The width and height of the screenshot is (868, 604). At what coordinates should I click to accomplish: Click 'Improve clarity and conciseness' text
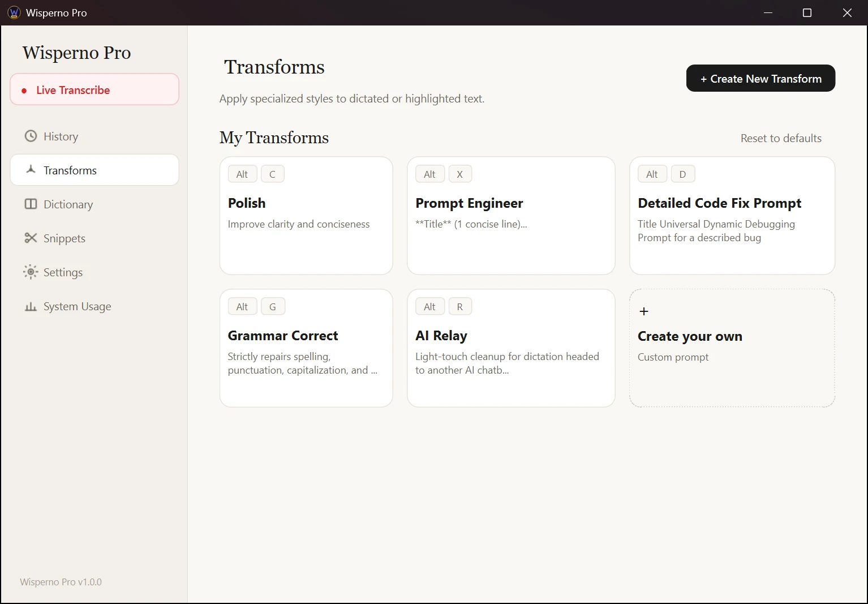click(298, 224)
